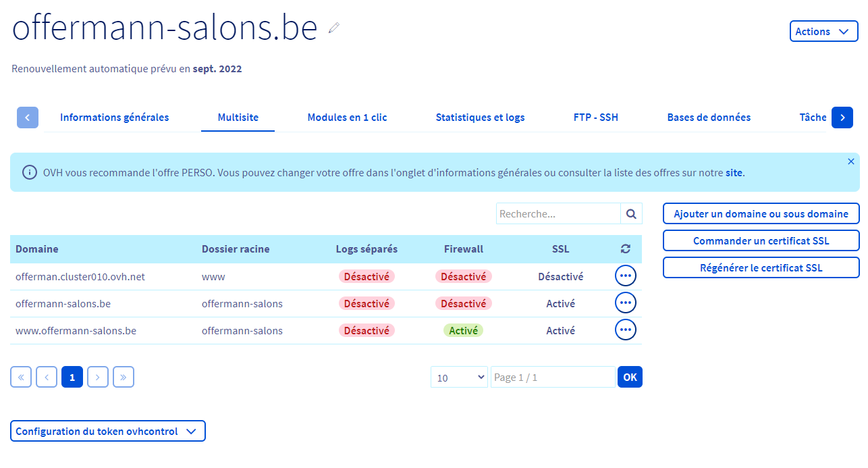Click into the Recherche search field
Screen dimensions: 868x468
(x=558, y=214)
